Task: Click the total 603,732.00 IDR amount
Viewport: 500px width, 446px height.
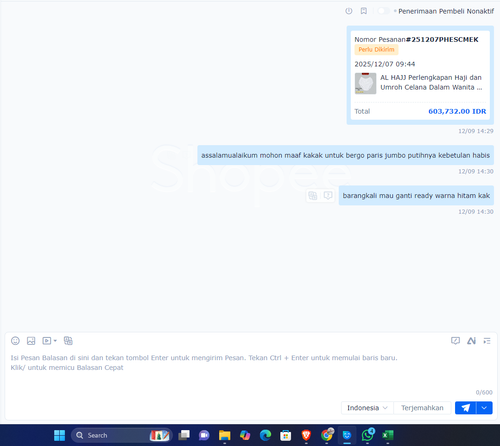Action: pyautogui.click(x=457, y=111)
